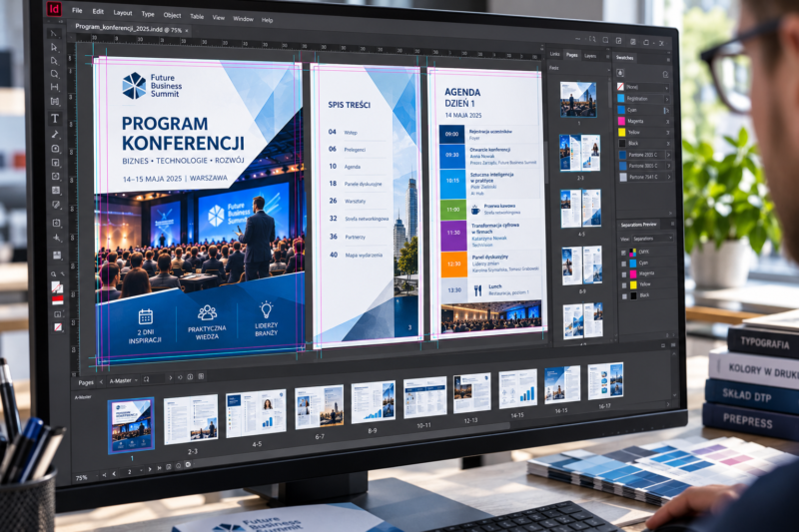Click the grid view icon in Pages strip header
Screen dimensions: 799x532
click(201, 376)
